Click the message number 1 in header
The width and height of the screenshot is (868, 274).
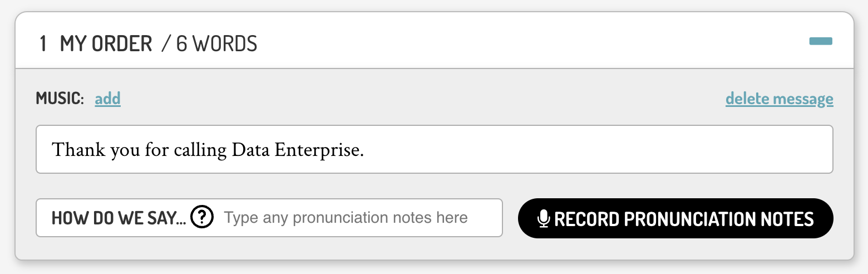[43, 43]
